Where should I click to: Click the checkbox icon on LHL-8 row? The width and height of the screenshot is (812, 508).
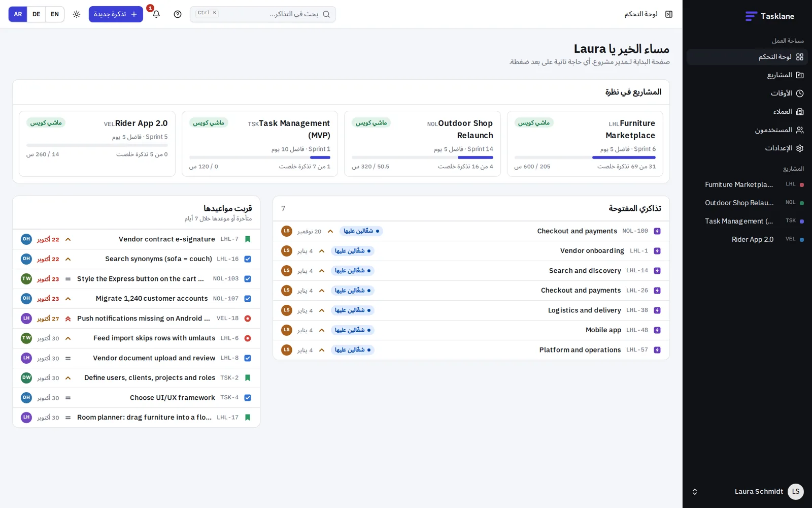click(x=248, y=358)
